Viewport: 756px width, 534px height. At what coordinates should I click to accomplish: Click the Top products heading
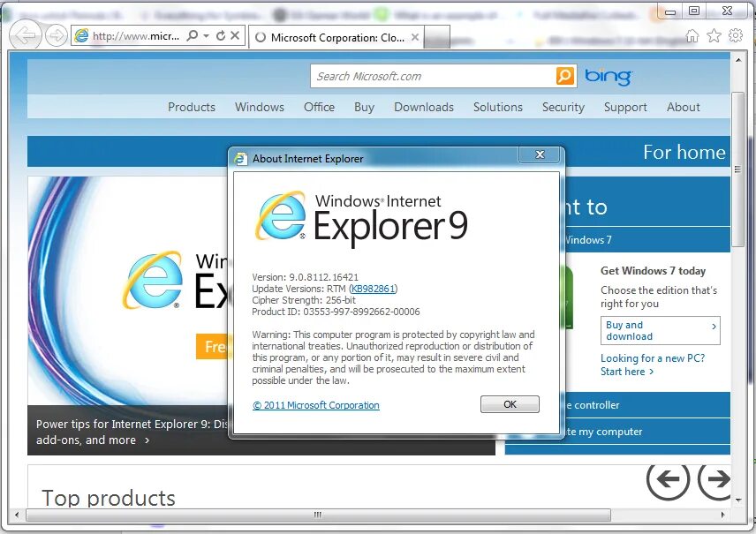point(109,498)
